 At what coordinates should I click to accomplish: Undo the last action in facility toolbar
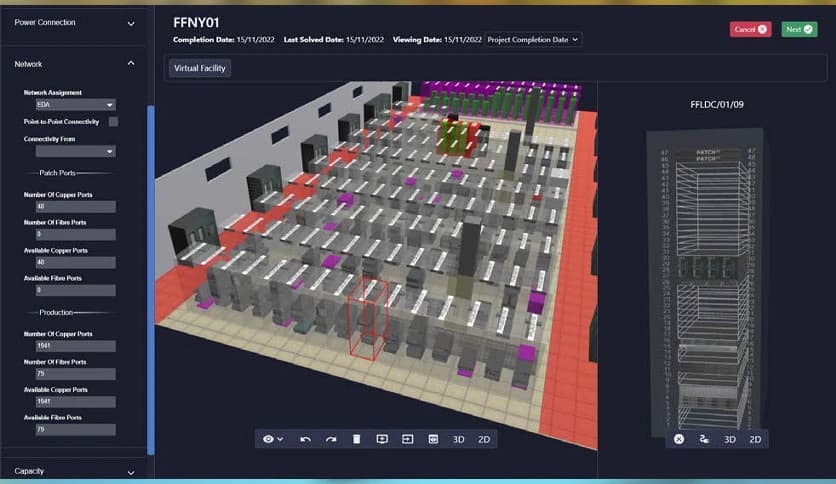tap(306, 439)
